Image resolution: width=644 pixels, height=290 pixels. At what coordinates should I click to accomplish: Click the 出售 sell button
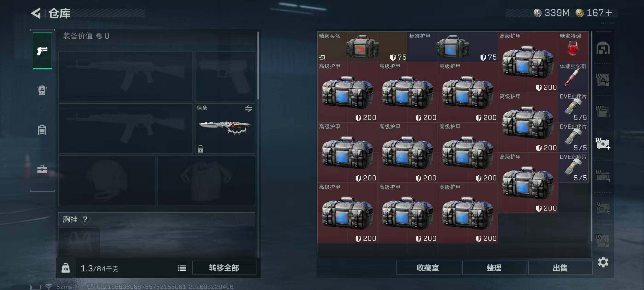tap(560, 268)
